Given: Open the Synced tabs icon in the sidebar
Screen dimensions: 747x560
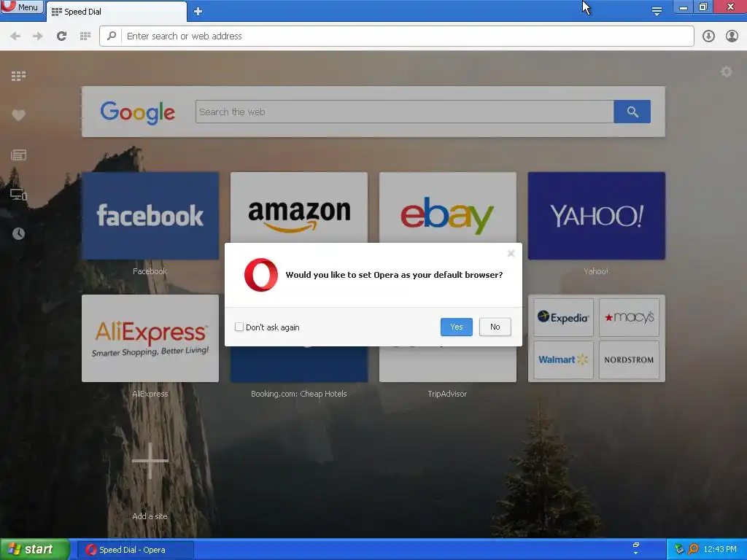Looking at the screenshot, I should point(18,194).
